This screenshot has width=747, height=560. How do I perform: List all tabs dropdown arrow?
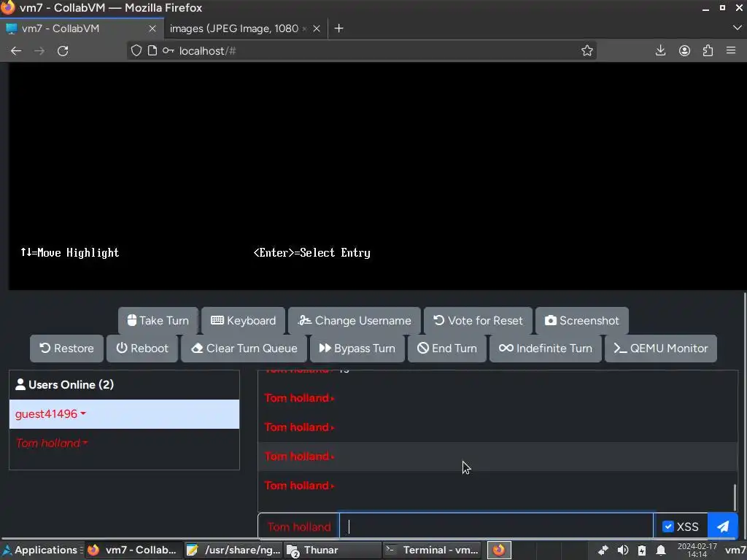point(737,28)
